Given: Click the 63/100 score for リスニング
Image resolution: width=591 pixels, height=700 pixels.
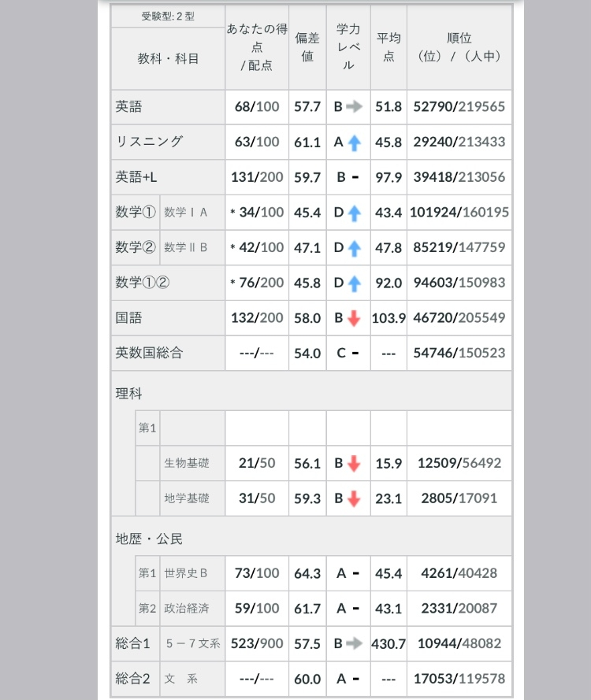Looking at the screenshot, I should coord(257,142).
